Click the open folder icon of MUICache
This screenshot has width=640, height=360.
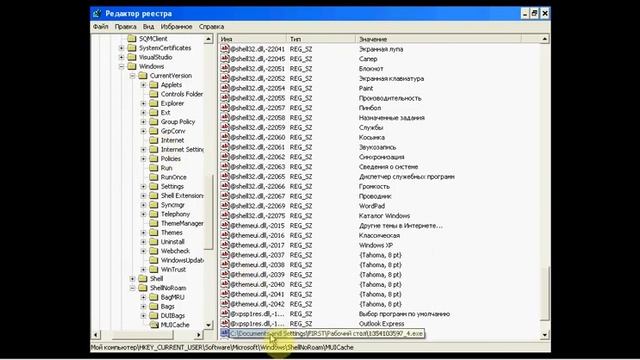[153, 325]
